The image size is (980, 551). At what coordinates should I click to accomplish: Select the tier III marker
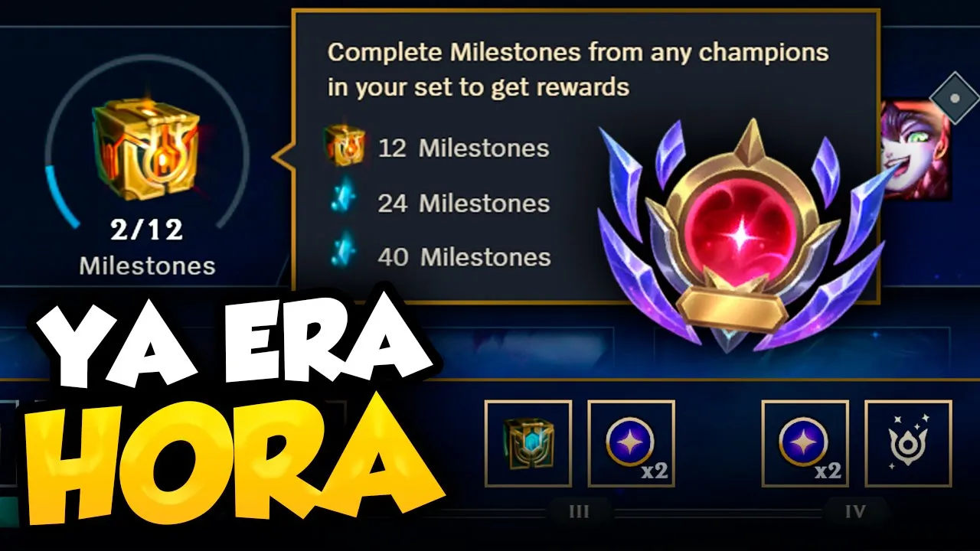click(580, 512)
